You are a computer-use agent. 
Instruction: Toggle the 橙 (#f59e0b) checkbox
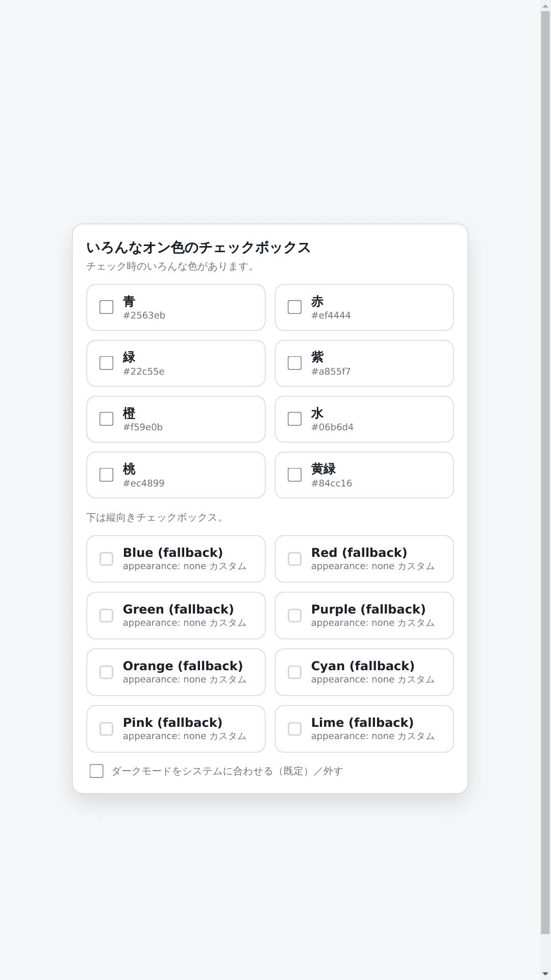[x=106, y=419]
